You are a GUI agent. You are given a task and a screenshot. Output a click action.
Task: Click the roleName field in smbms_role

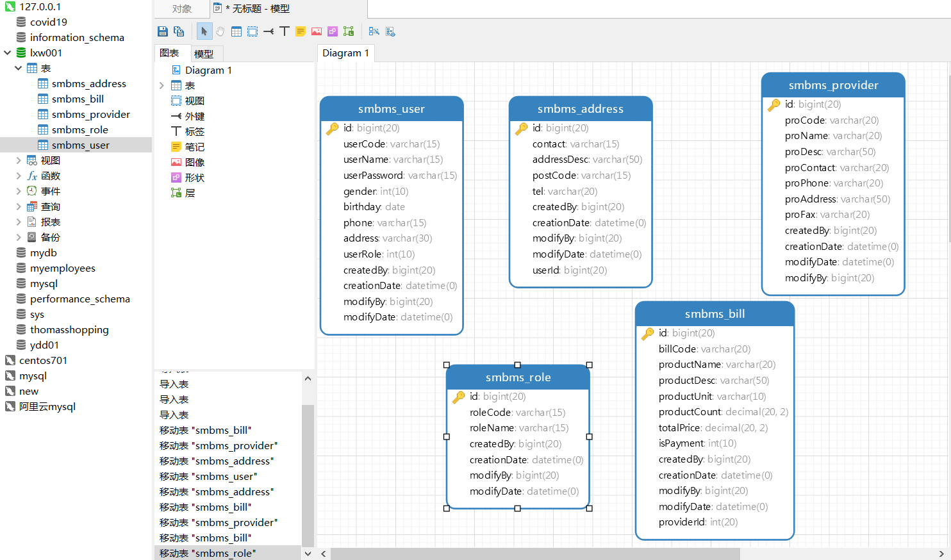coord(518,428)
